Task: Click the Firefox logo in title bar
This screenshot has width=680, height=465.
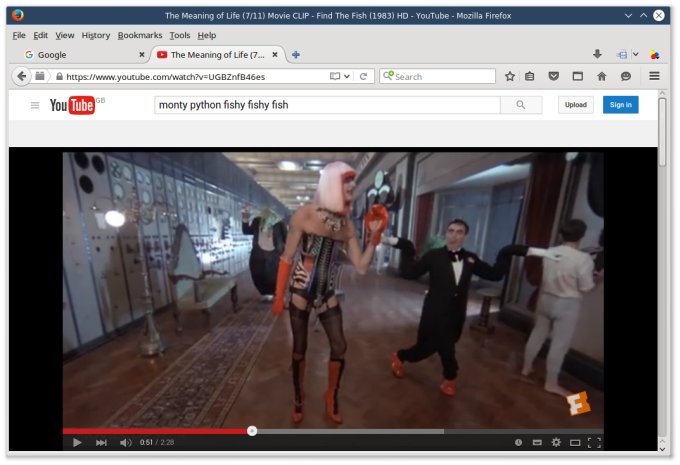Action: (18, 15)
